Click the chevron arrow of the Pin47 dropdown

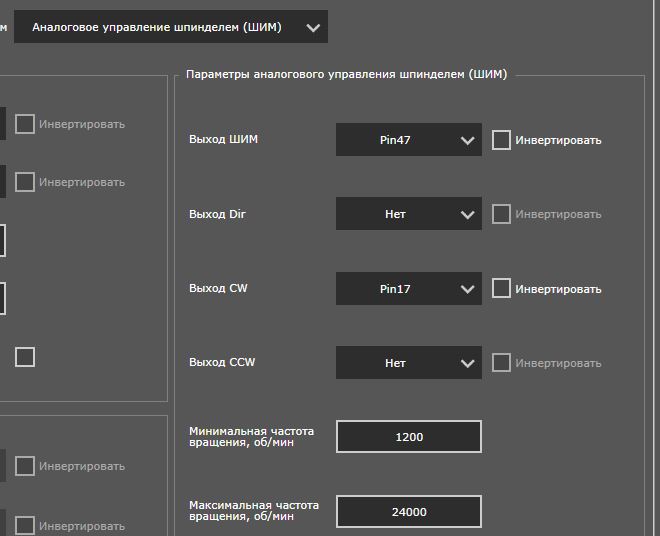(x=467, y=141)
